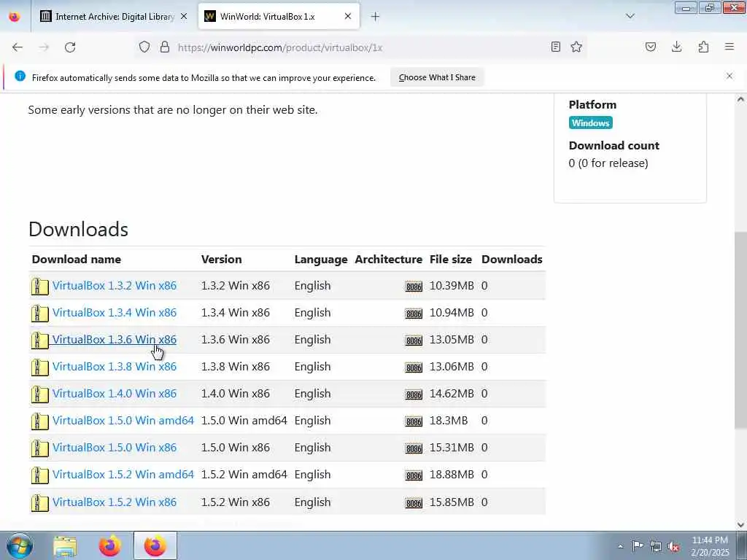This screenshot has height=560, width=747.
Task: Click the 18.88MB file size cell
Action: (x=452, y=474)
